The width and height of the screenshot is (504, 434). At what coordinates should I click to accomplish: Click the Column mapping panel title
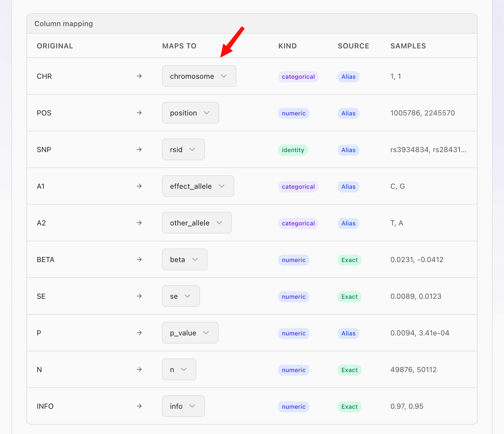click(63, 24)
